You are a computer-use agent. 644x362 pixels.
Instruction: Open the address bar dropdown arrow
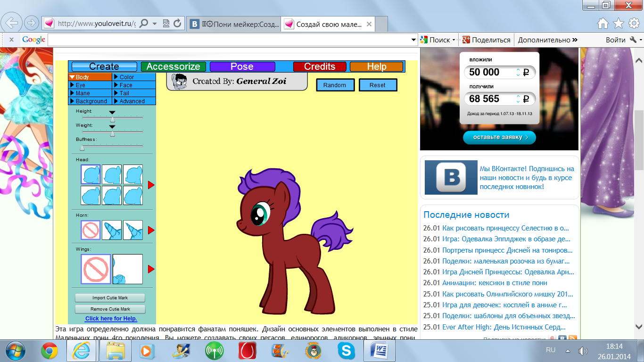pos(155,23)
